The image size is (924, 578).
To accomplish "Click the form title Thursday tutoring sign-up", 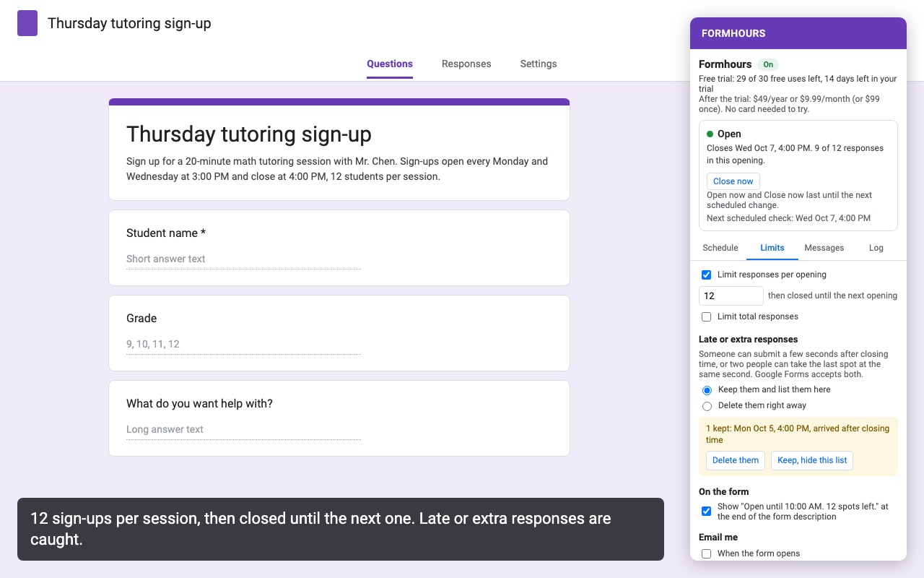I will click(249, 134).
